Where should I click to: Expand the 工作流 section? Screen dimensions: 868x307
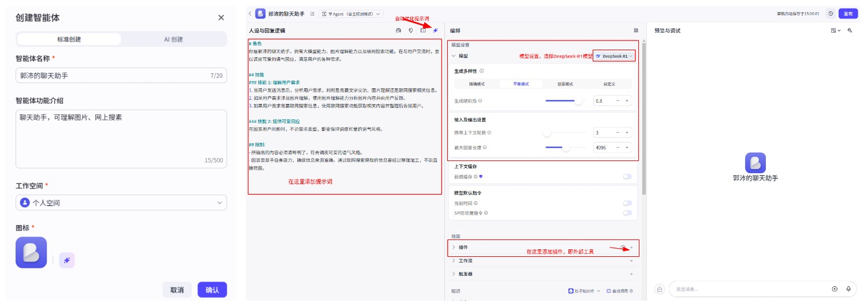click(x=454, y=260)
